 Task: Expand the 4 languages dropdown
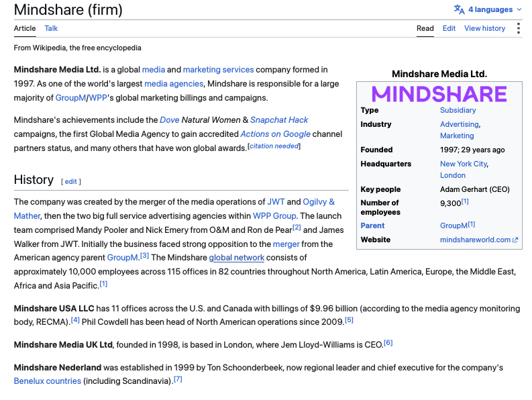[x=488, y=9]
